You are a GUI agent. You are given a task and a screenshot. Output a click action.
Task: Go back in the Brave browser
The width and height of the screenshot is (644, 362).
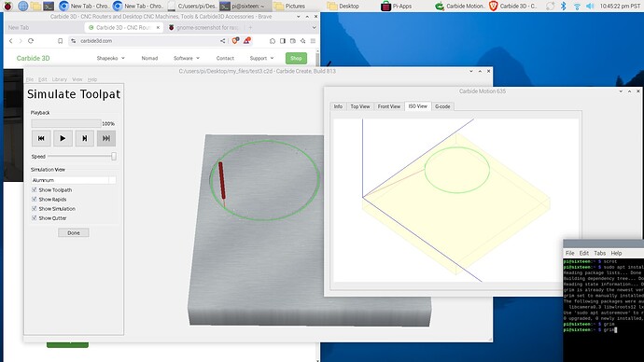(10, 41)
